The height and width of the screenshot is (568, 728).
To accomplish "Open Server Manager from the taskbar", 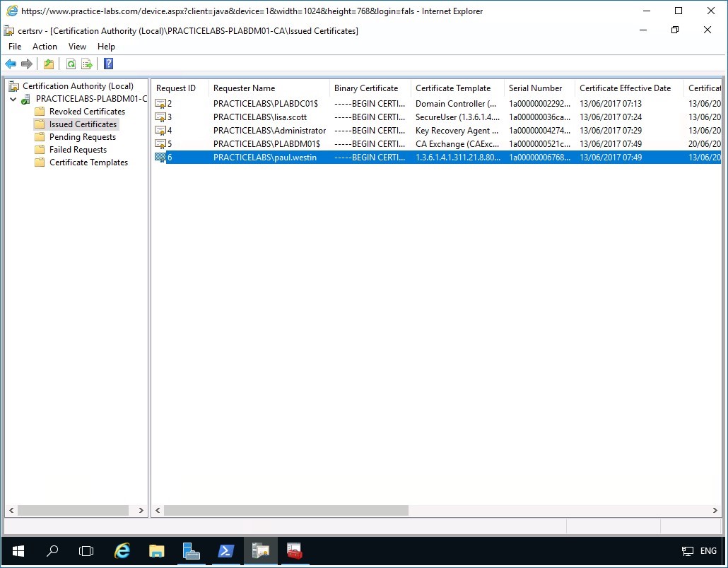I will click(192, 551).
